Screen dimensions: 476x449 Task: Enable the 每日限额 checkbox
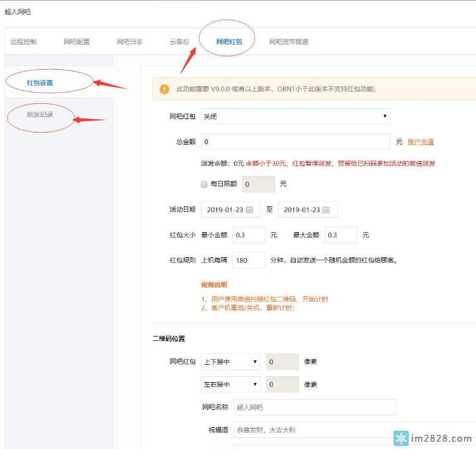pyautogui.click(x=204, y=184)
